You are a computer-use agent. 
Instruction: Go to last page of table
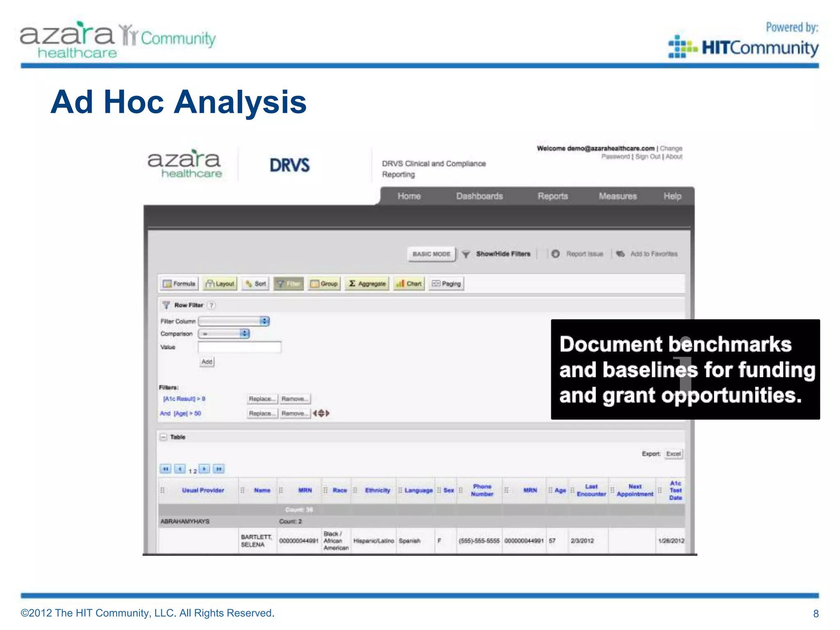pyautogui.click(x=219, y=469)
